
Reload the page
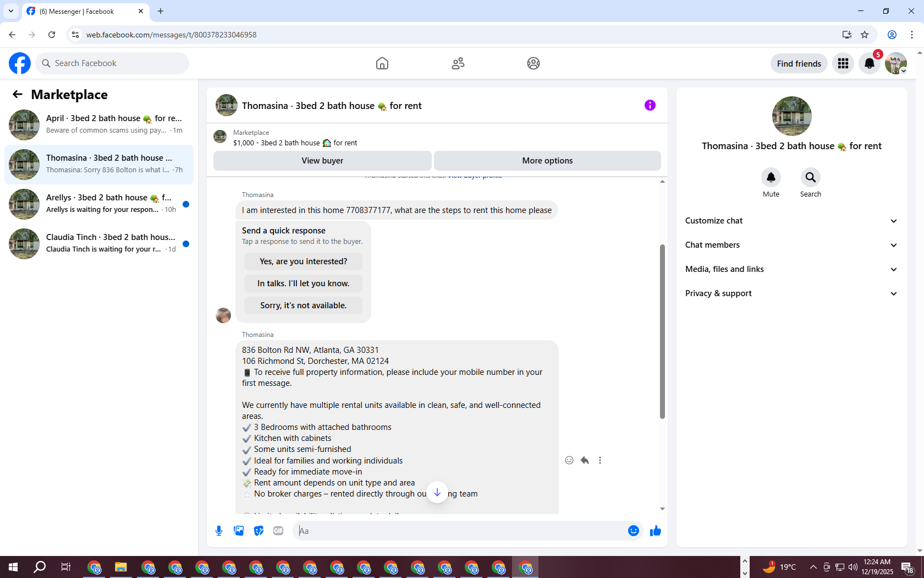click(x=52, y=35)
